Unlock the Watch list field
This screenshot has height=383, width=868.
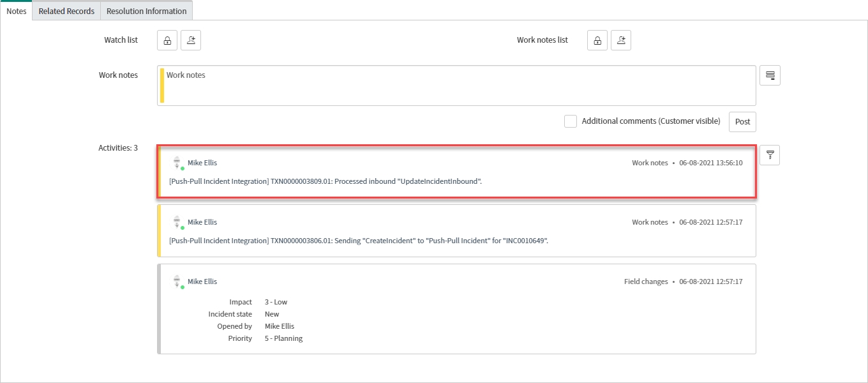click(167, 40)
